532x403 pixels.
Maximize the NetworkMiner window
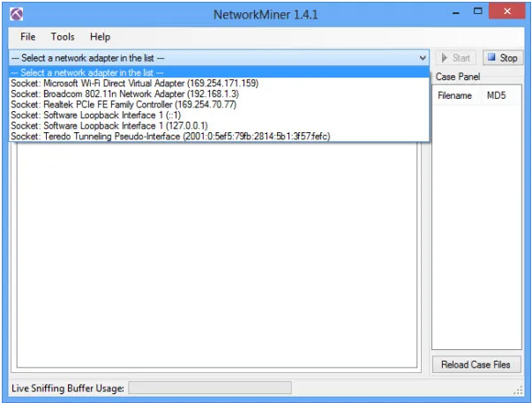pyautogui.click(x=478, y=11)
